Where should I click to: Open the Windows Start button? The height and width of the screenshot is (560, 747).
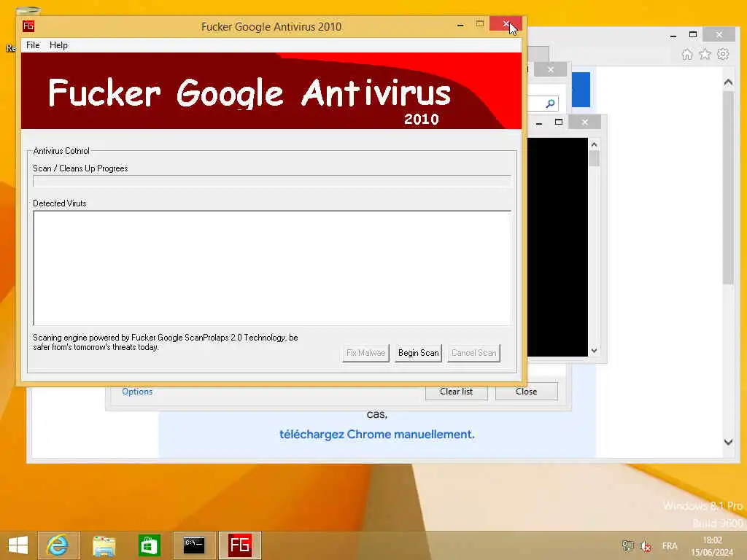18,545
